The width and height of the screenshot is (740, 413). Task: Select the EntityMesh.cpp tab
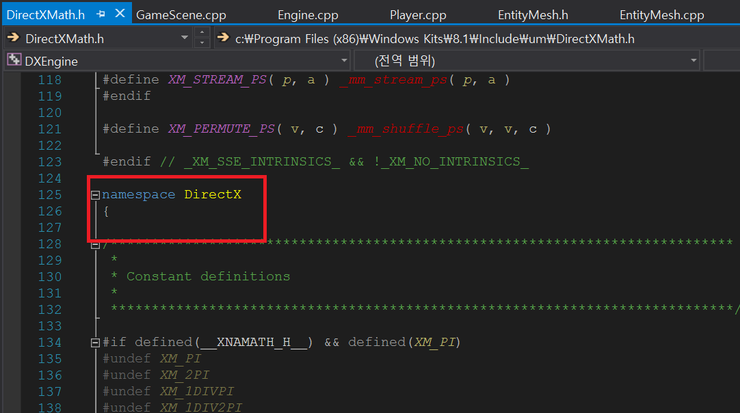(x=662, y=15)
